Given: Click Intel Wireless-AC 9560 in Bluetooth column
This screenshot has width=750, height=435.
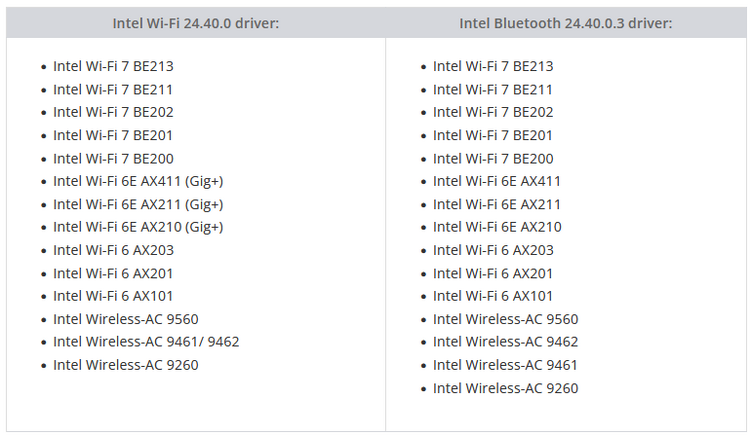Looking at the screenshot, I should click(x=505, y=319).
